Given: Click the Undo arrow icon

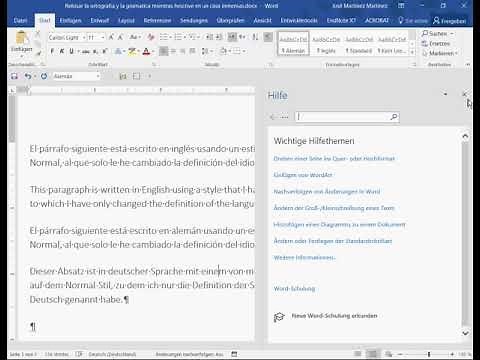Looking at the screenshot, I should 28,76.
